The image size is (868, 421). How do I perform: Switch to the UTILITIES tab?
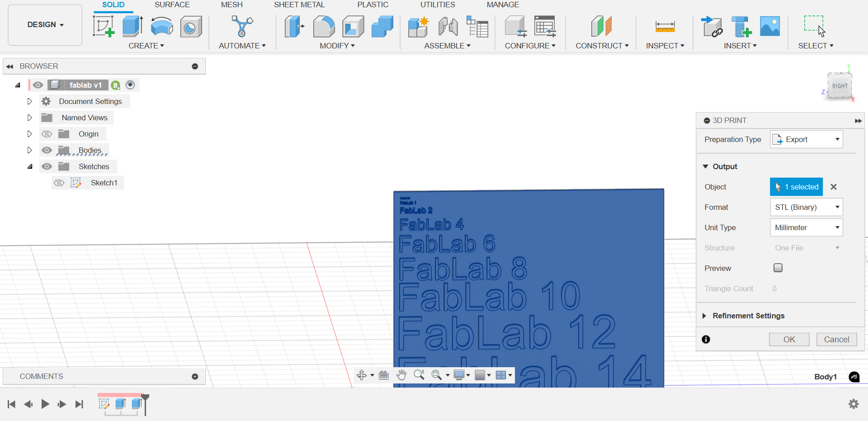point(438,5)
